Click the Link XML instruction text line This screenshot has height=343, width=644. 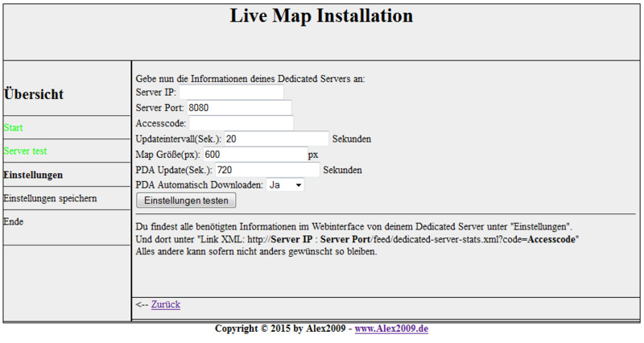(x=358, y=239)
